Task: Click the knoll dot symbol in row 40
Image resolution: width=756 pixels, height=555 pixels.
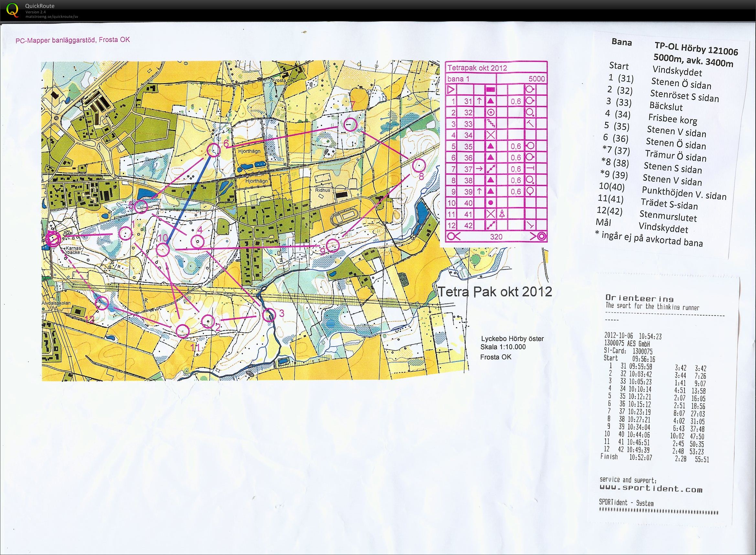Action: point(491,203)
